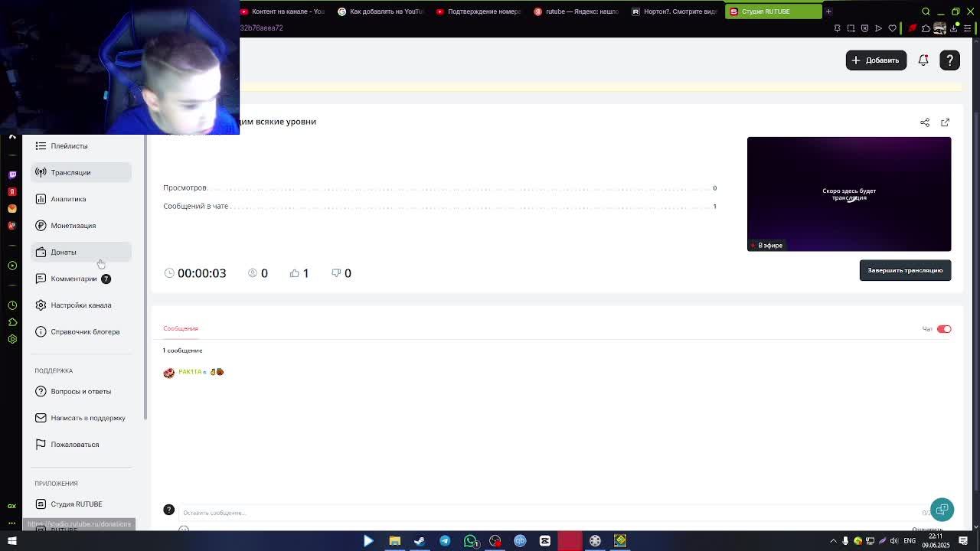Image resolution: width=980 pixels, height=551 pixels.
Task: Open the Аналитика section
Action: tap(81, 199)
